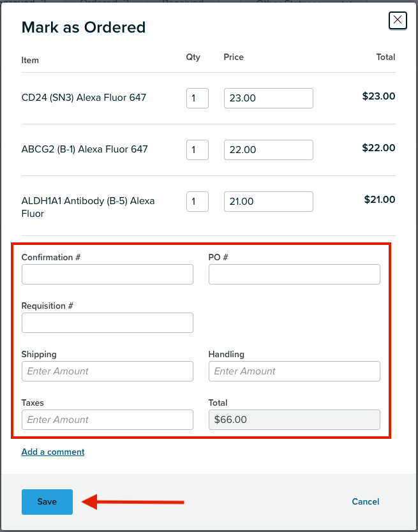
Task: Select price field showing 21.00
Action: pos(269,202)
